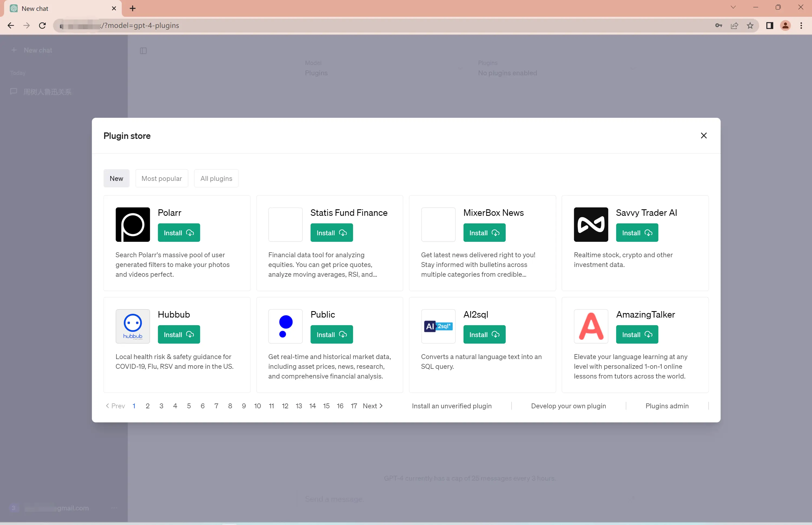Switch to the Most popular tab
The width and height of the screenshot is (812, 525).
(x=162, y=178)
